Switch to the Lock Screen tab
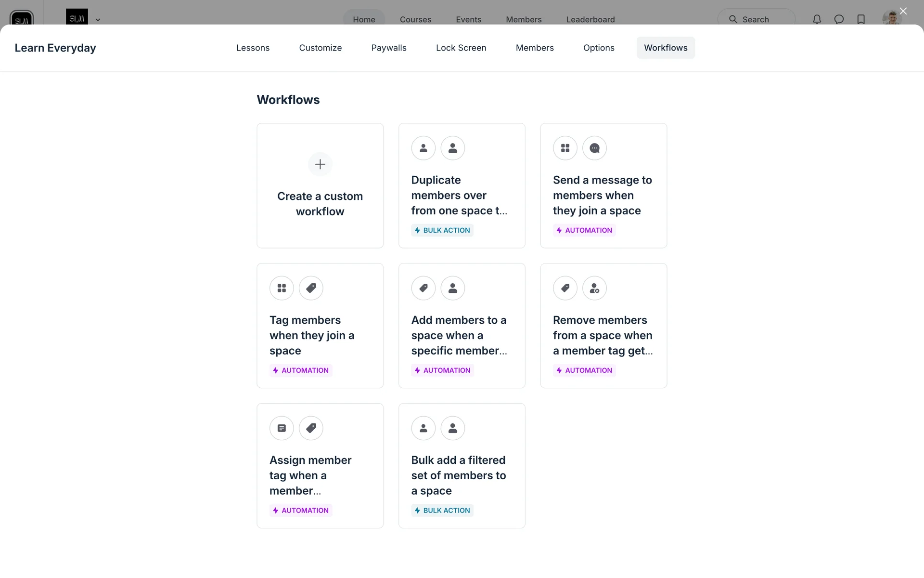The height and width of the screenshot is (578, 924). pos(461,48)
